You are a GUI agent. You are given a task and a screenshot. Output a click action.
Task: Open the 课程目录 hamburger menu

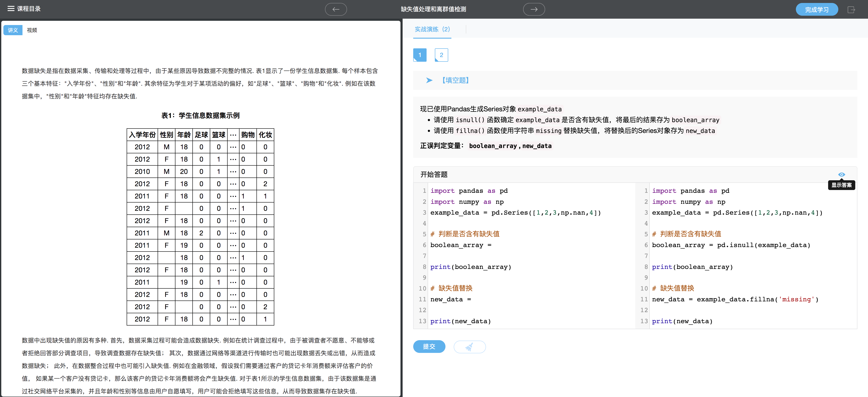(24, 9)
